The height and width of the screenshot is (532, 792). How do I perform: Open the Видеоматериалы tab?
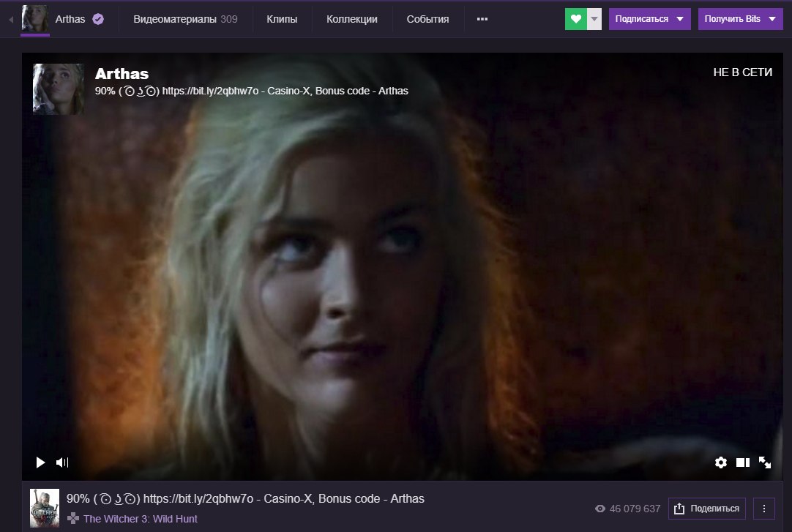(x=185, y=19)
